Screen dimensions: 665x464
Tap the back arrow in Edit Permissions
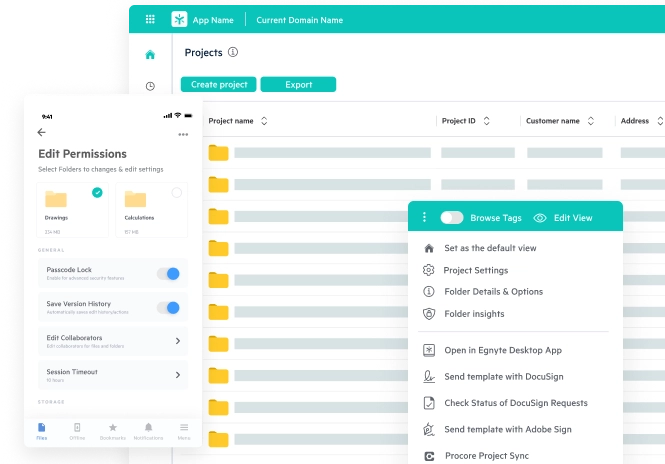coord(41,132)
